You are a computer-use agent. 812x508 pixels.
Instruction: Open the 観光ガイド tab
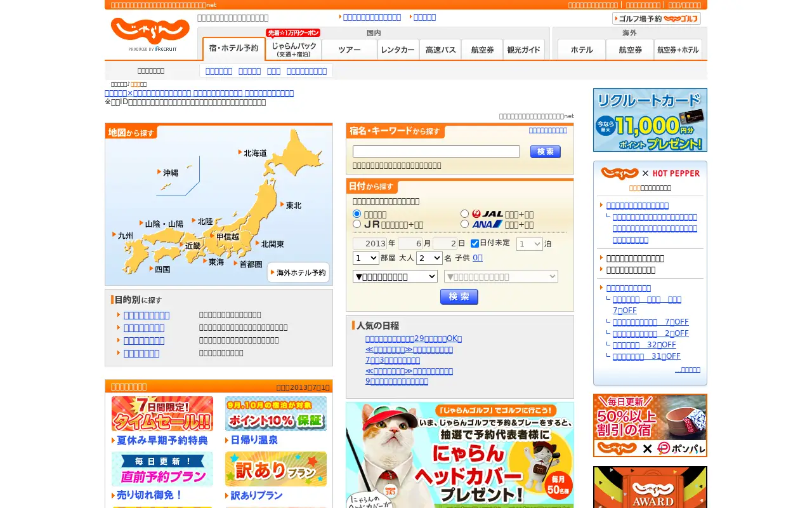click(524, 50)
